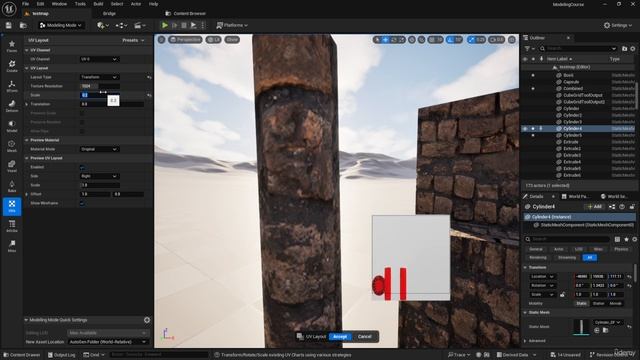Screen dimensions: 640x360
Task: Open the Mesh tool category
Action: point(12,146)
